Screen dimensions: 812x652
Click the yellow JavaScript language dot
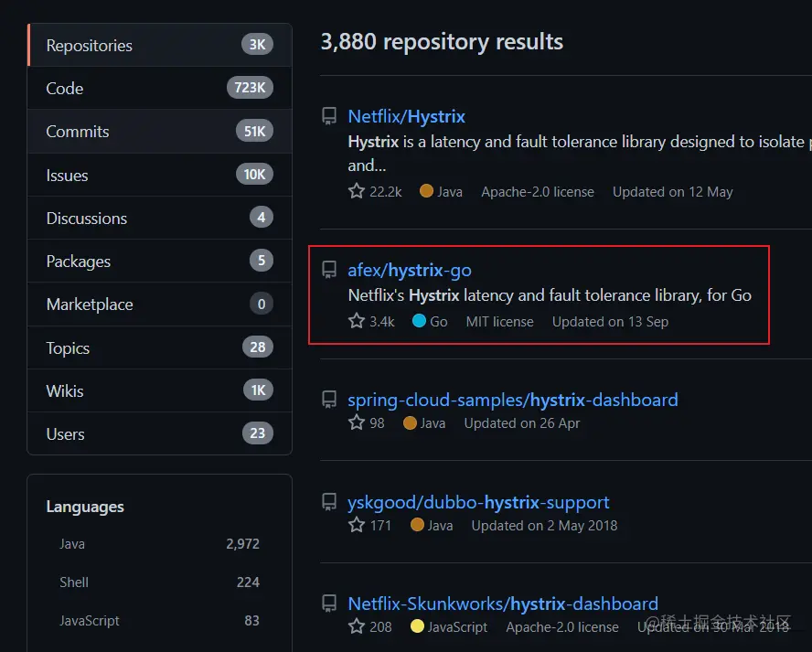pyautogui.click(x=417, y=626)
